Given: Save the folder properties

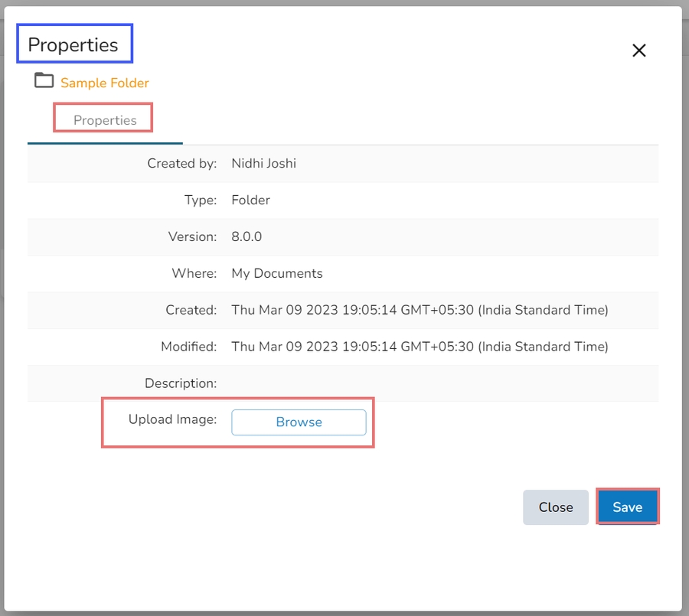Looking at the screenshot, I should tap(627, 507).
